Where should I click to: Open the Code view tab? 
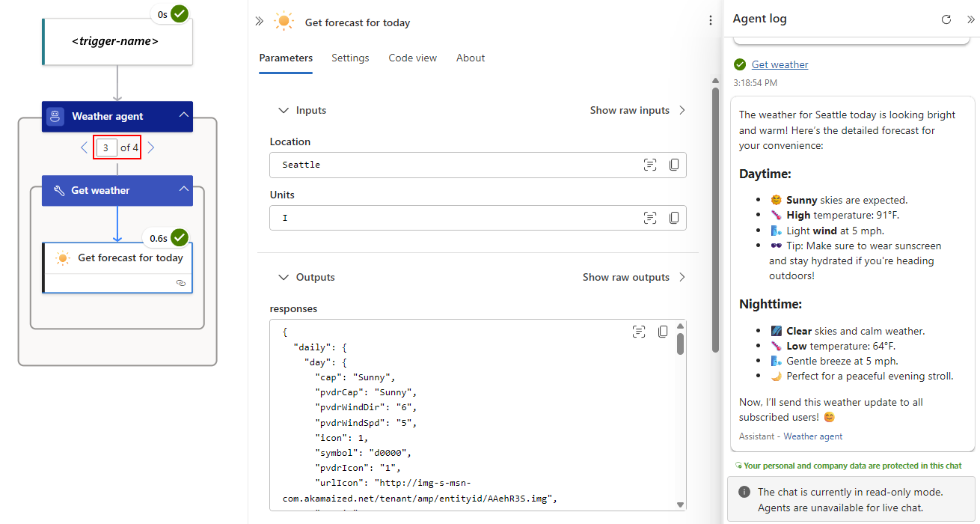(x=412, y=58)
